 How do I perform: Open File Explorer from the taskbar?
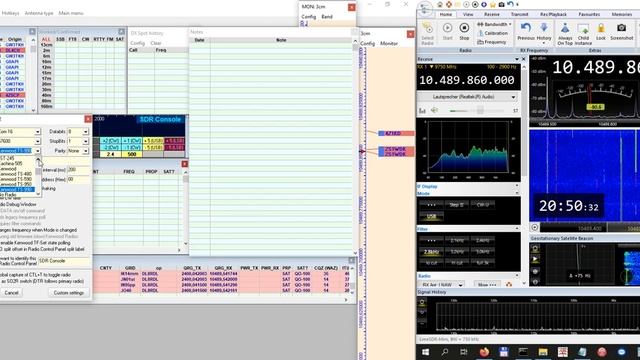(543, 352)
